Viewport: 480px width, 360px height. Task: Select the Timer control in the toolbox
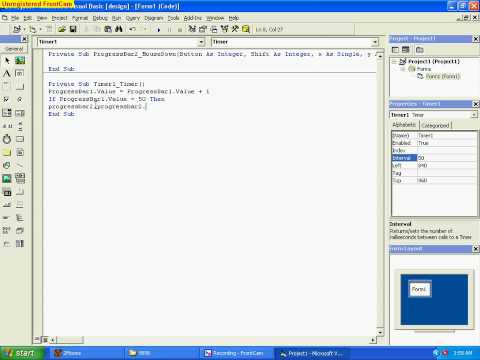point(7,139)
